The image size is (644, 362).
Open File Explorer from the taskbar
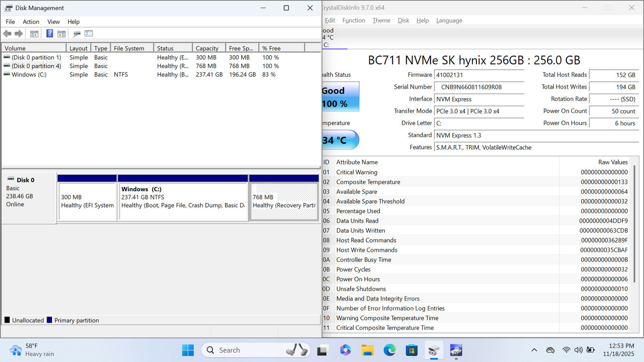(x=367, y=350)
